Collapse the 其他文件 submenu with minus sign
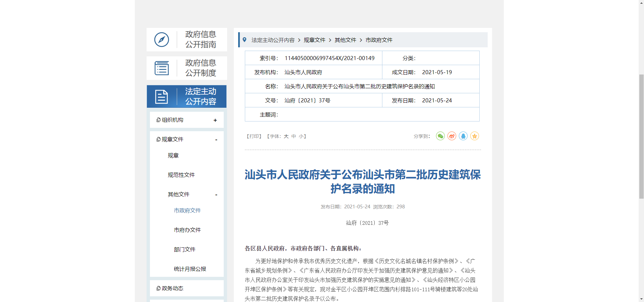644x302 pixels. pyautogui.click(x=216, y=195)
